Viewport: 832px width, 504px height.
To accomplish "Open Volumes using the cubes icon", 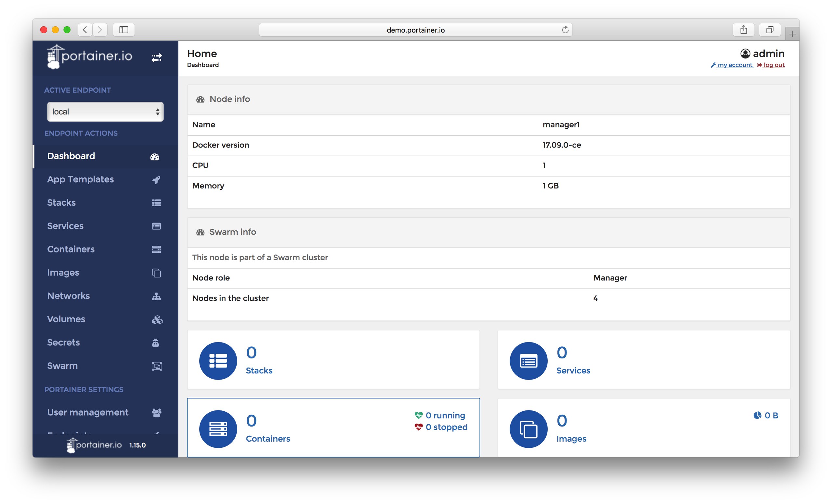I will pyautogui.click(x=157, y=319).
